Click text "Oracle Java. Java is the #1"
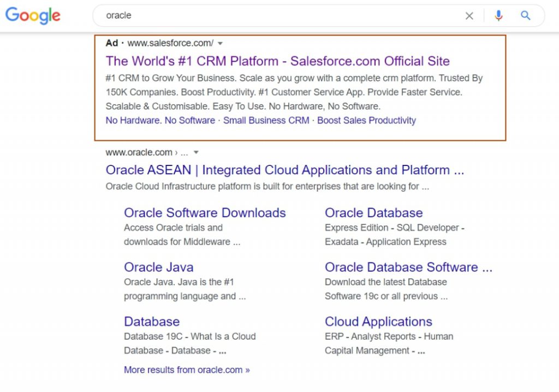This screenshot has width=559, height=392. [x=179, y=282]
